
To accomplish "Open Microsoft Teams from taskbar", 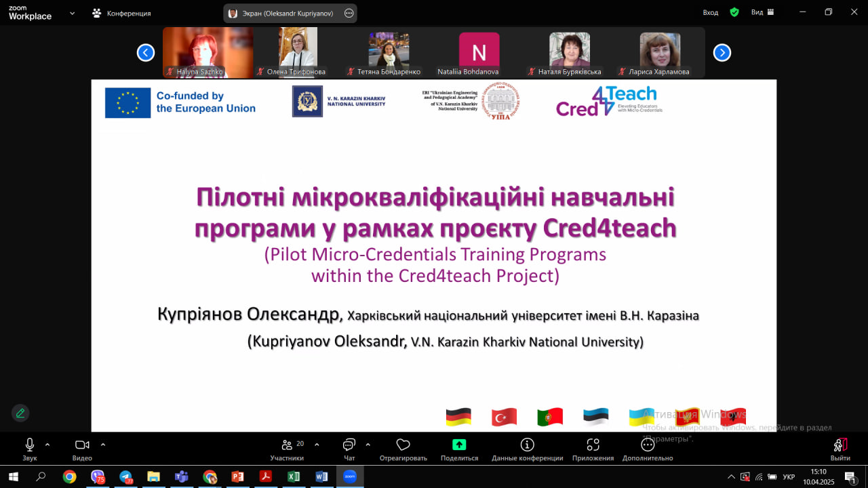I will 181,476.
